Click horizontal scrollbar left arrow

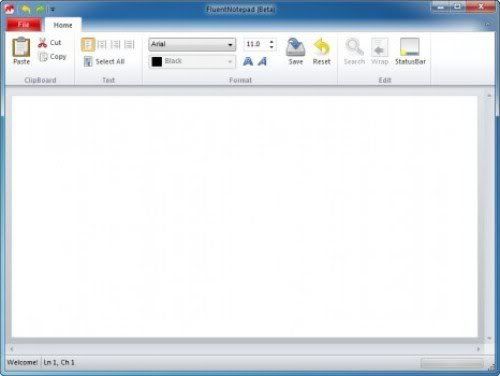[12, 349]
